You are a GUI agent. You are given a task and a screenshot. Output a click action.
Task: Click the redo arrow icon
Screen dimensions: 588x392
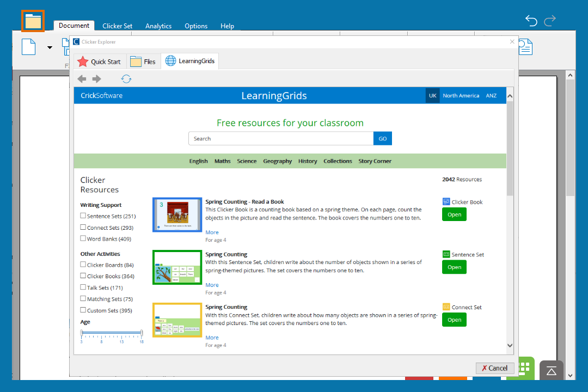pyautogui.click(x=550, y=21)
